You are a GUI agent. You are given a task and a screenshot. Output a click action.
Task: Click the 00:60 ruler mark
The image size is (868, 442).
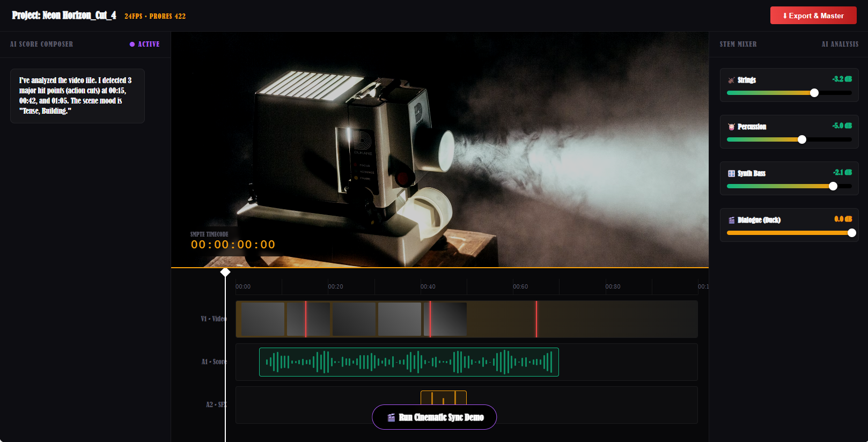pos(520,286)
